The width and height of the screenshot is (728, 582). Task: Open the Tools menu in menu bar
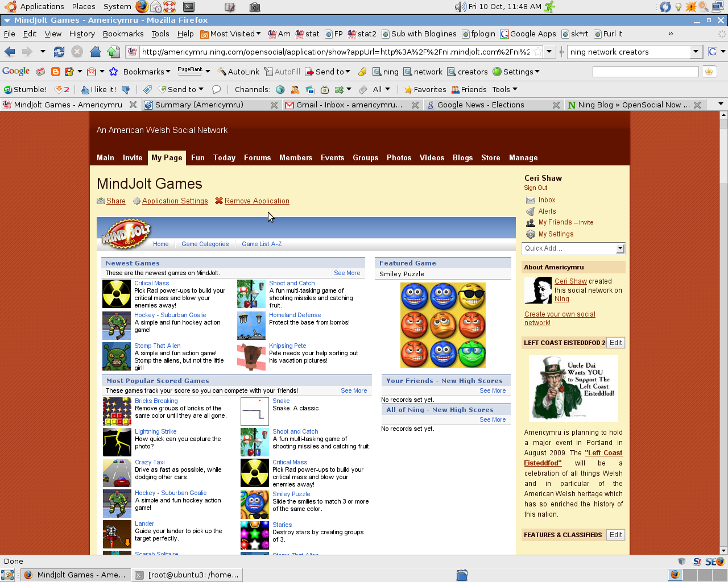pyautogui.click(x=160, y=34)
